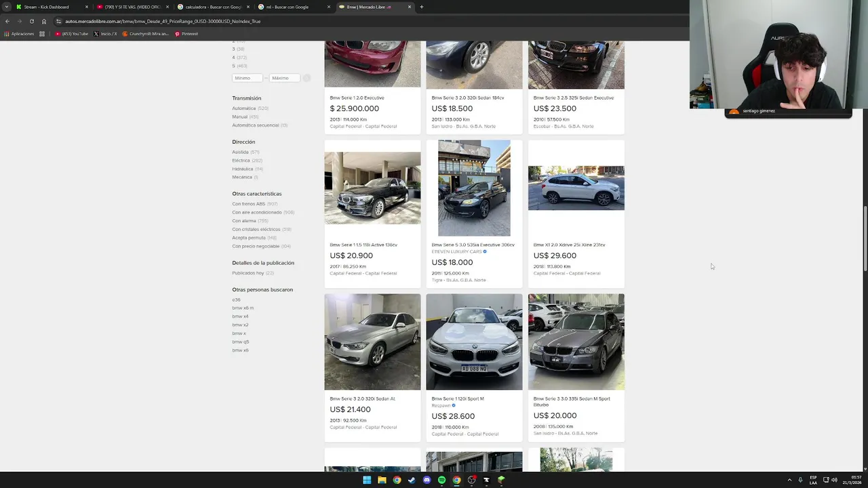Open the Inicio / X bookmark
The height and width of the screenshot is (488, 868).
coord(105,34)
